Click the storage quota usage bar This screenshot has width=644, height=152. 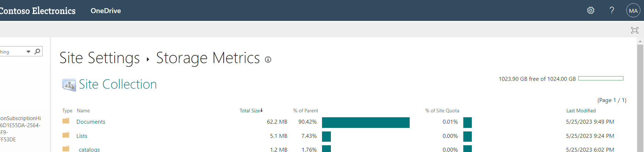601,78
